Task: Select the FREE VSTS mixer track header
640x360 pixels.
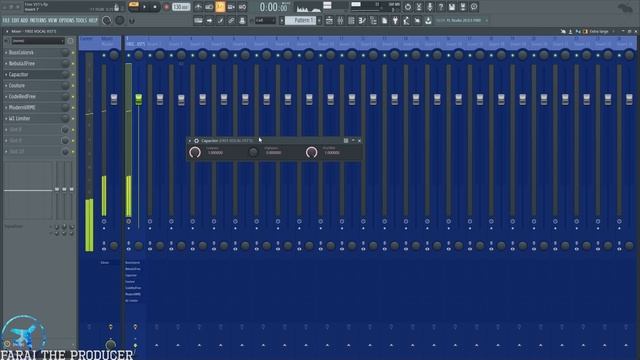Action: click(135, 43)
